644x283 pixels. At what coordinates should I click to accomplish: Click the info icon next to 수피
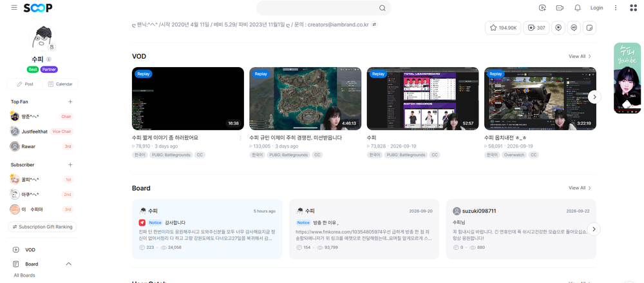click(48, 59)
